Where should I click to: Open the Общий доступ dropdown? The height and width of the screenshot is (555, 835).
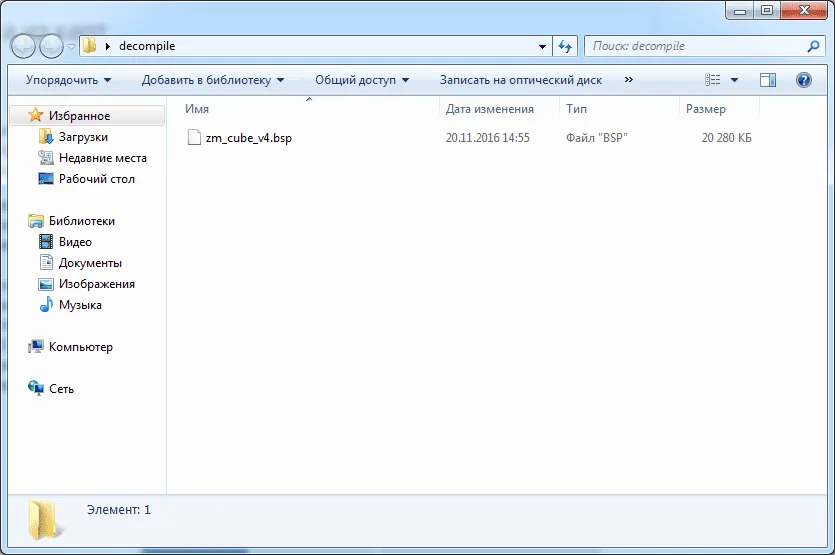362,80
